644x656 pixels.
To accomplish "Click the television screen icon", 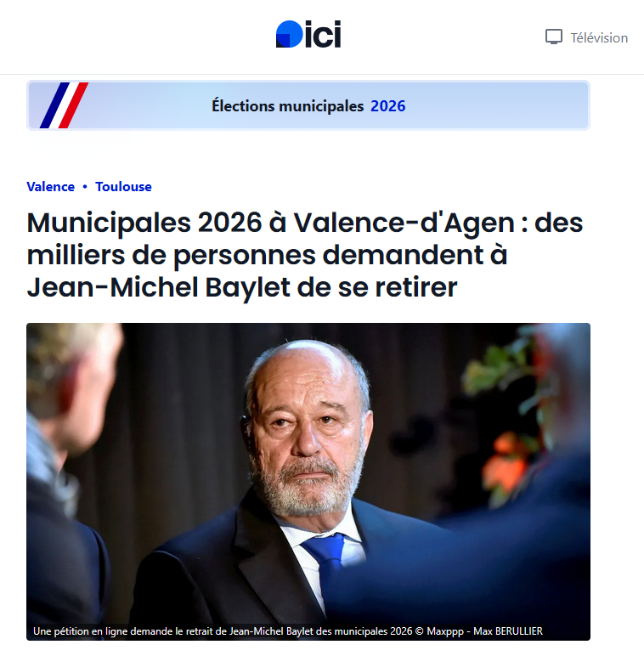I will [554, 37].
